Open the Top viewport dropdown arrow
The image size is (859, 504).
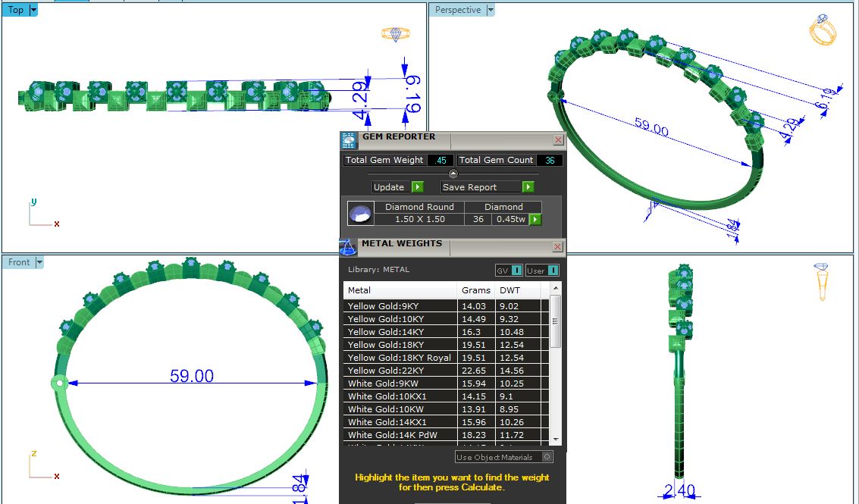click(x=33, y=10)
